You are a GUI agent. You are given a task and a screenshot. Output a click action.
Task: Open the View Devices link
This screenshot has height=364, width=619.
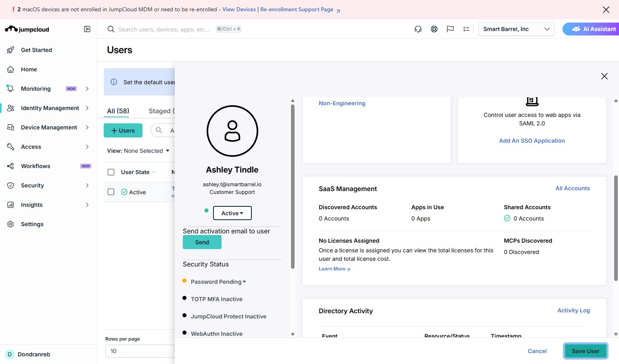click(239, 9)
